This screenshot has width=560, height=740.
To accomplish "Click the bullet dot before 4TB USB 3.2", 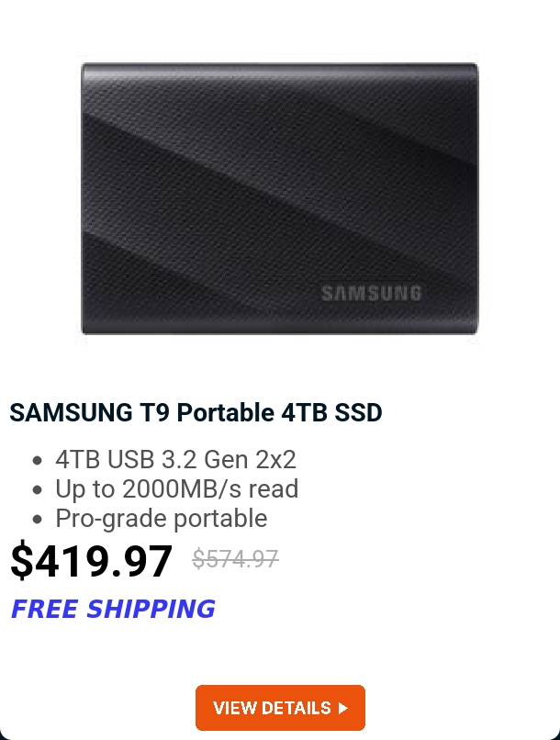I will (x=38, y=460).
